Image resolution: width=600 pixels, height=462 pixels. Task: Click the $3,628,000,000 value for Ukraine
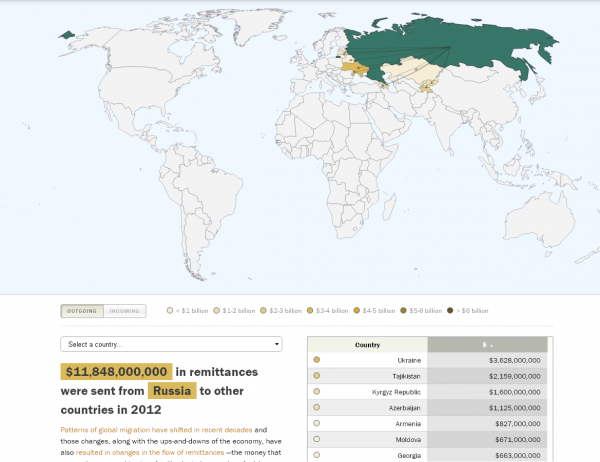[x=515, y=361]
